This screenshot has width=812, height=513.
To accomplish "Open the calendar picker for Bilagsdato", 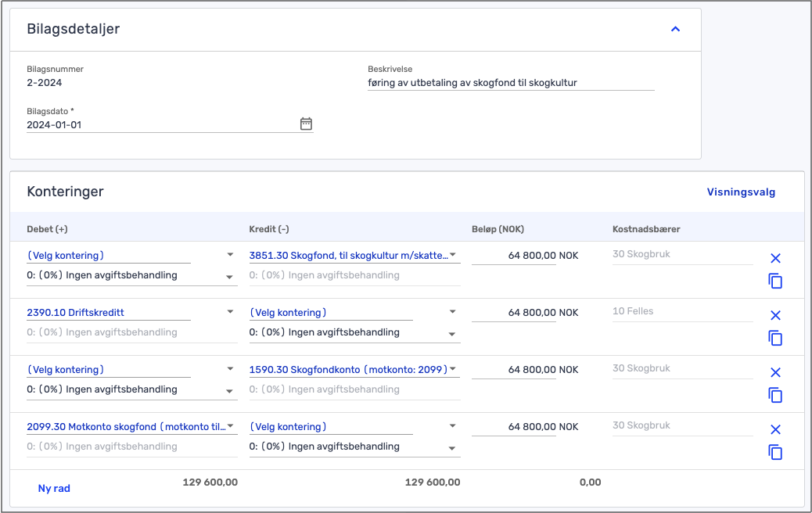I will tap(306, 124).
